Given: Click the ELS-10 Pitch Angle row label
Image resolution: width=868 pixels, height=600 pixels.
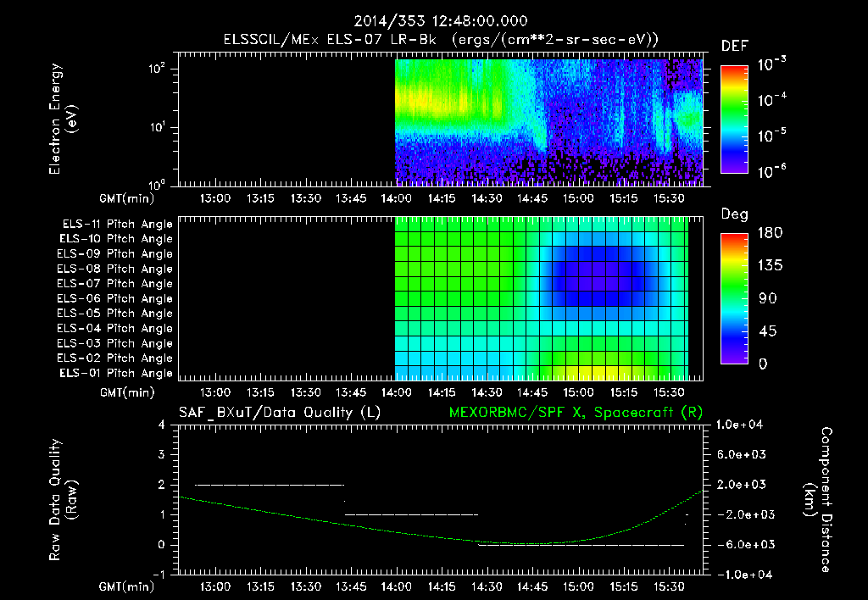Looking at the screenshot, I should [x=116, y=239].
